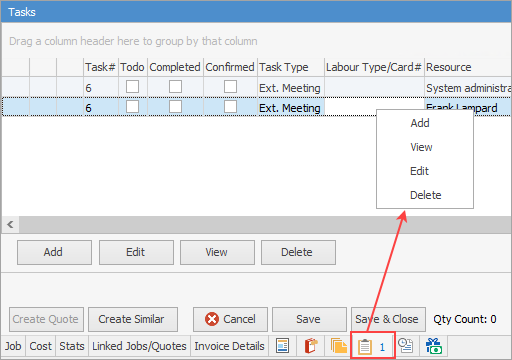Tick Todo checkbox for Frank Lampard row
The width and height of the screenshot is (512, 360).
[132, 107]
